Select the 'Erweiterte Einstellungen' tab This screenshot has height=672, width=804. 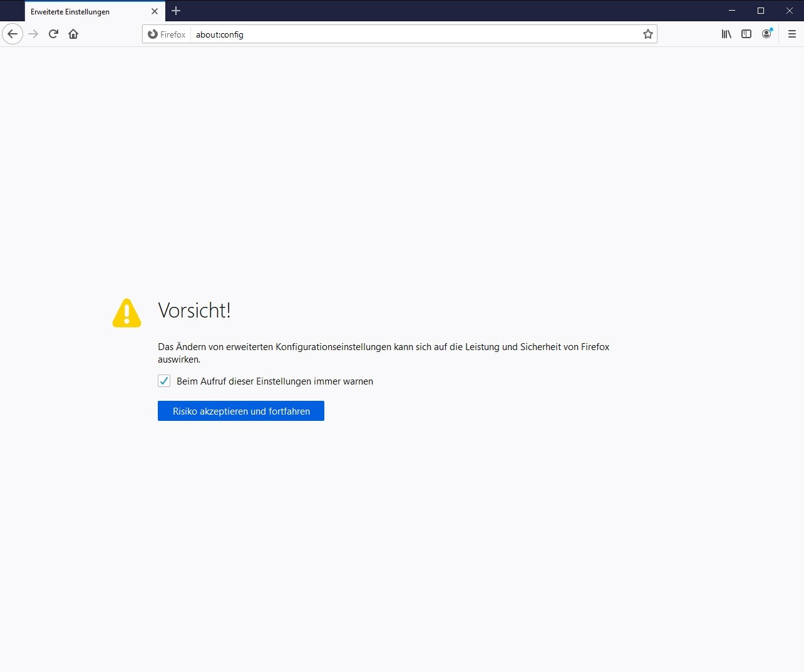[81, 11]
